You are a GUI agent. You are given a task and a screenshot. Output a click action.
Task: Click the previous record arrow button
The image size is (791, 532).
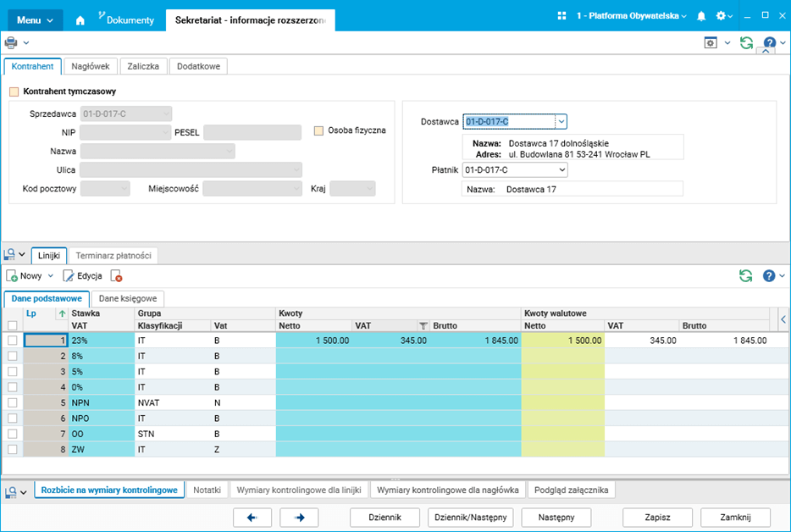(252, 518)
